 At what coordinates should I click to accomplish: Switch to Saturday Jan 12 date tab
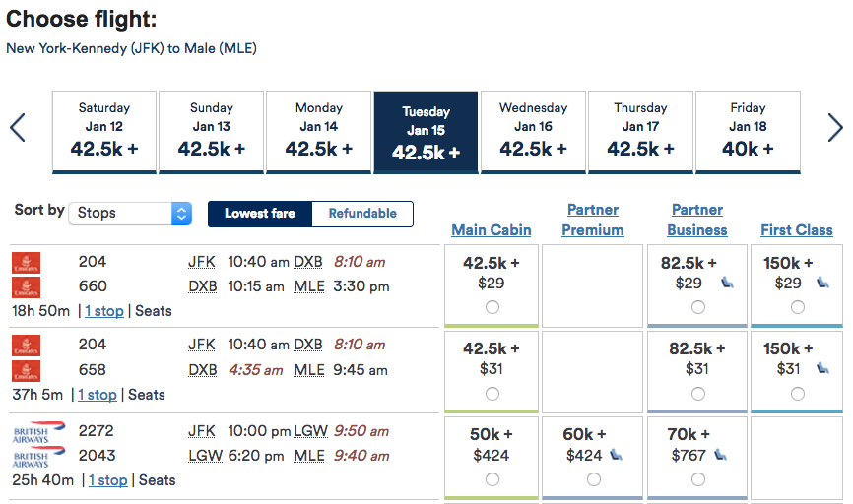[x=103, y=132]
